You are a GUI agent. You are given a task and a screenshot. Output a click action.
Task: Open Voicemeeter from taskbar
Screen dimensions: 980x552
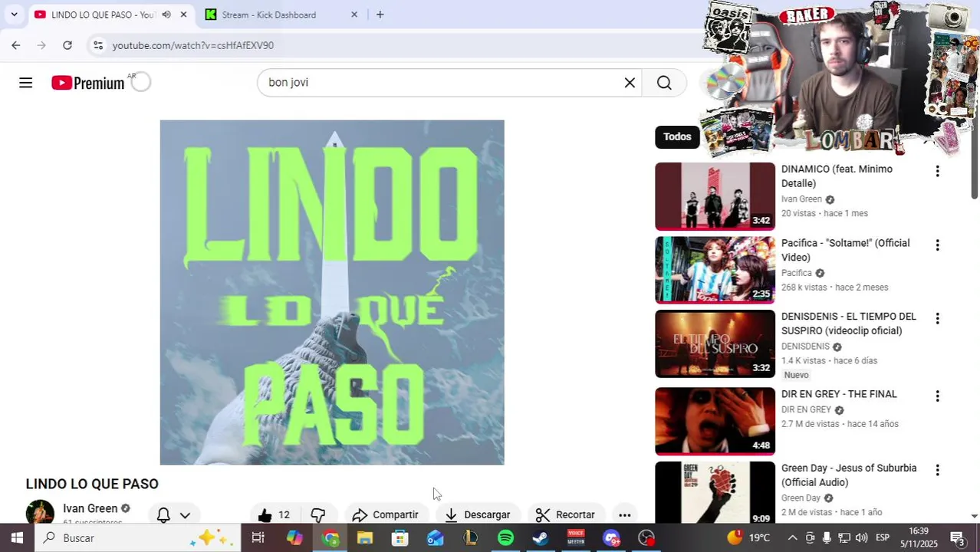click(x=576, y=538)
